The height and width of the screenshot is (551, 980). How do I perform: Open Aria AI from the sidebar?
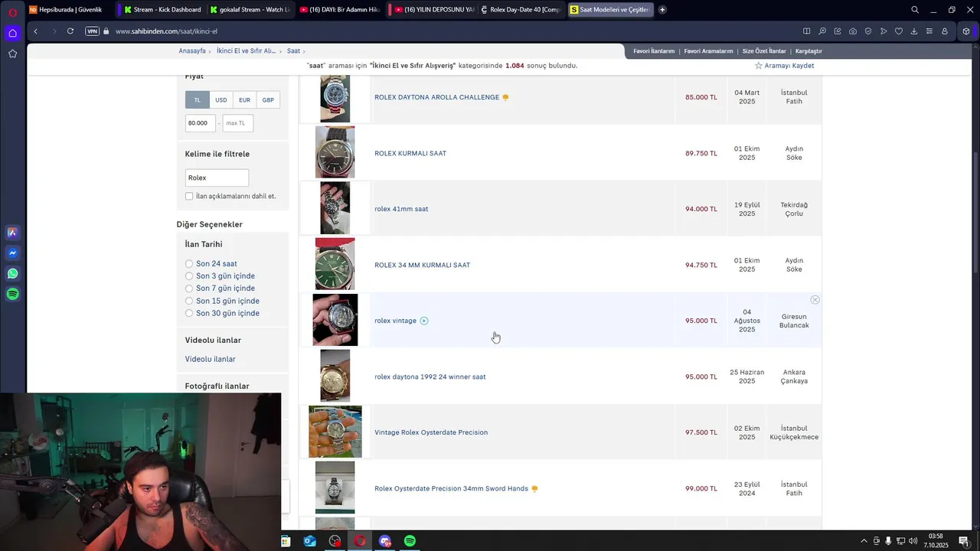click(x=12, y=233)
